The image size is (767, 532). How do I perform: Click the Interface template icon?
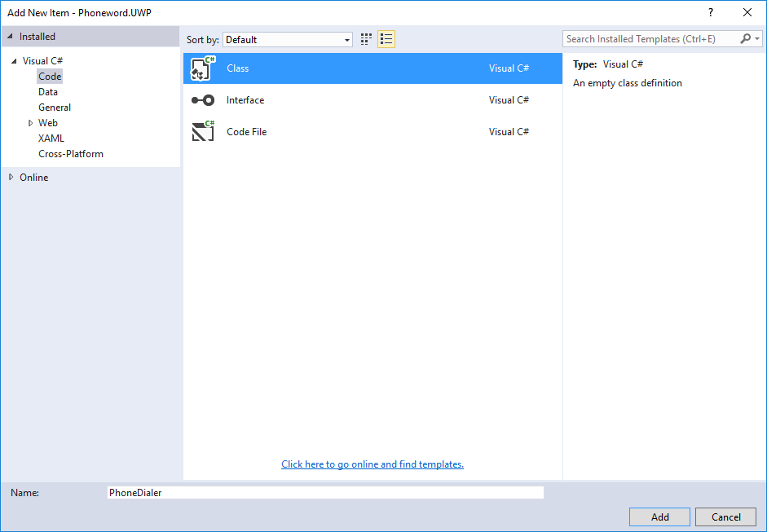[x=203, y=100]
